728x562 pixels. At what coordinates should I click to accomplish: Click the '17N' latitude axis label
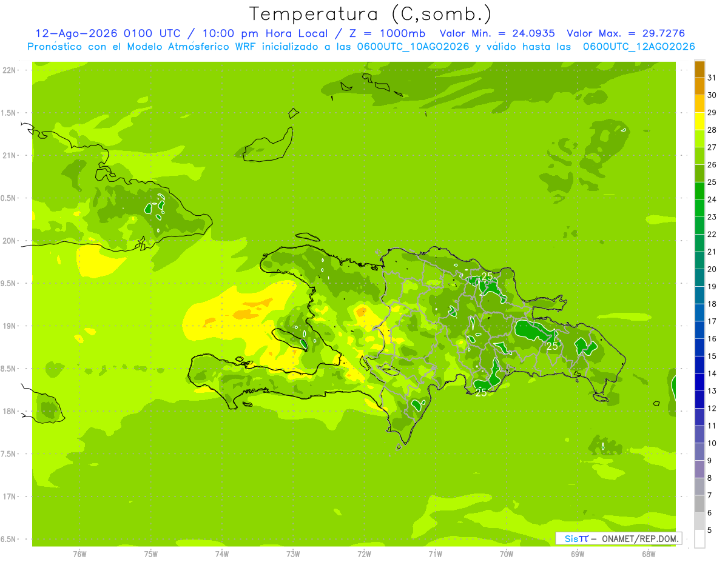click(x=9, y=497)
